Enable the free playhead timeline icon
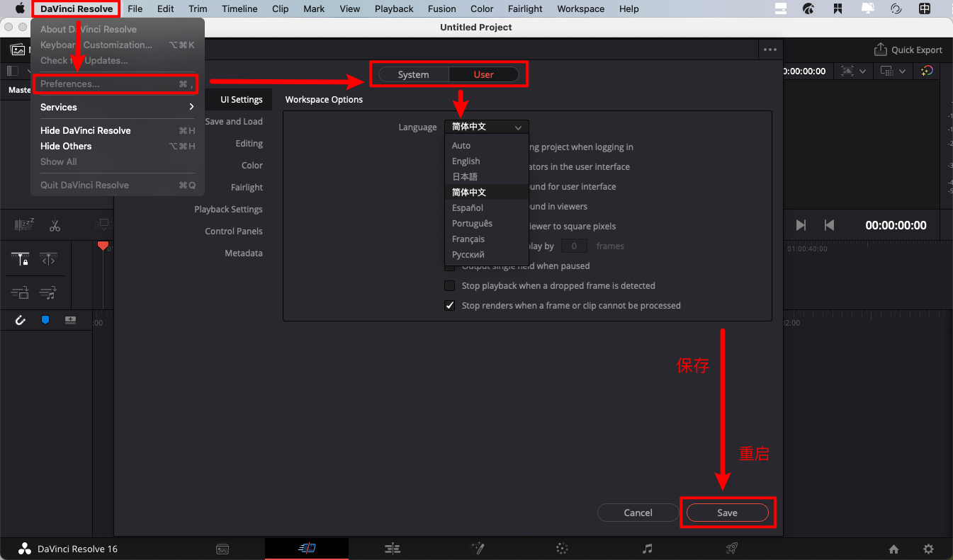 click(x=48, y=260)
